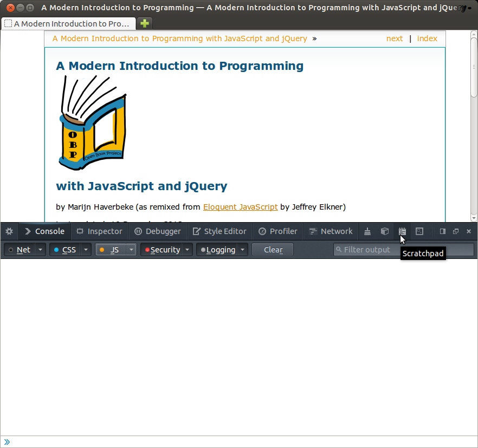This screenshot has height=448, width=478.
Task: Click the console command input line
Action: pos(239,442)
